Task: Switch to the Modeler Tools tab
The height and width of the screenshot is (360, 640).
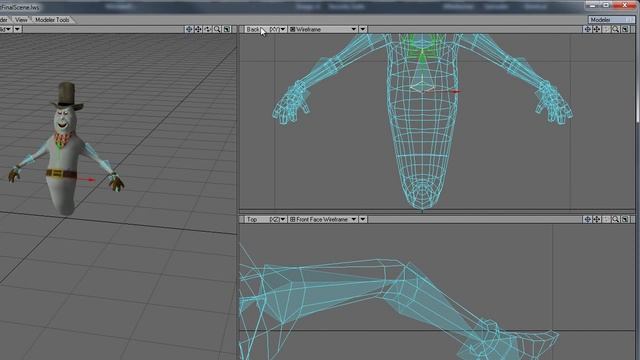Action: (52, 20)
